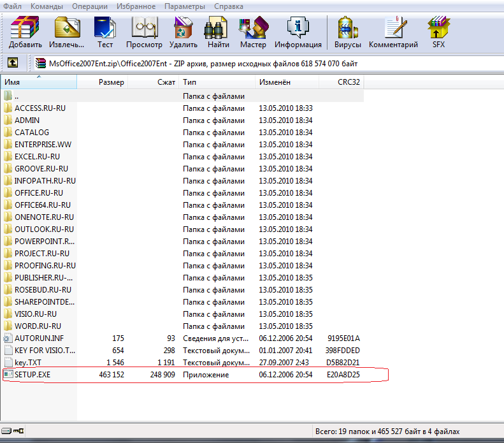Click the key.TXT file icon
Viewport: 504px width, 443px height.
tap(8, 362)
